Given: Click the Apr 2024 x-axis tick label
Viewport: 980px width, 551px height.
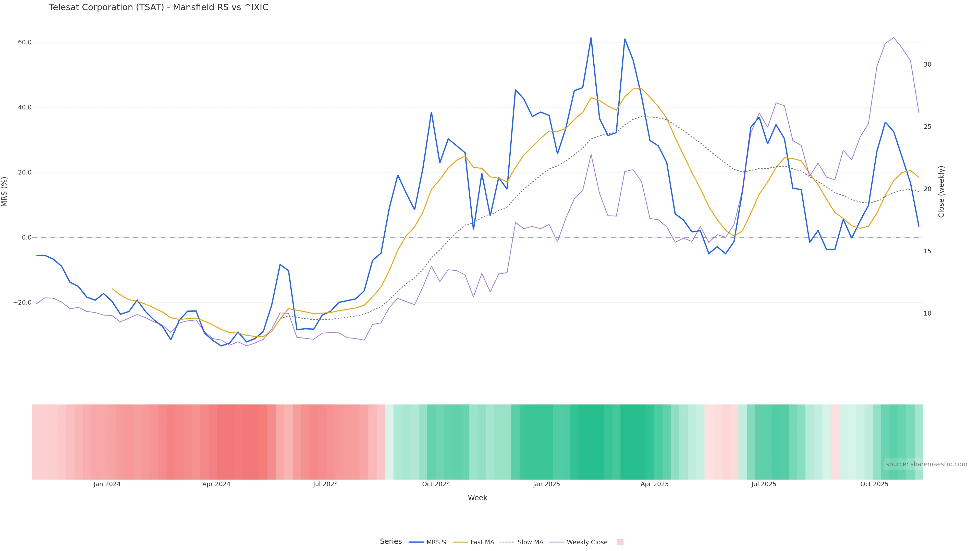Looking at the screenshot, I should (x=216, y=484).
